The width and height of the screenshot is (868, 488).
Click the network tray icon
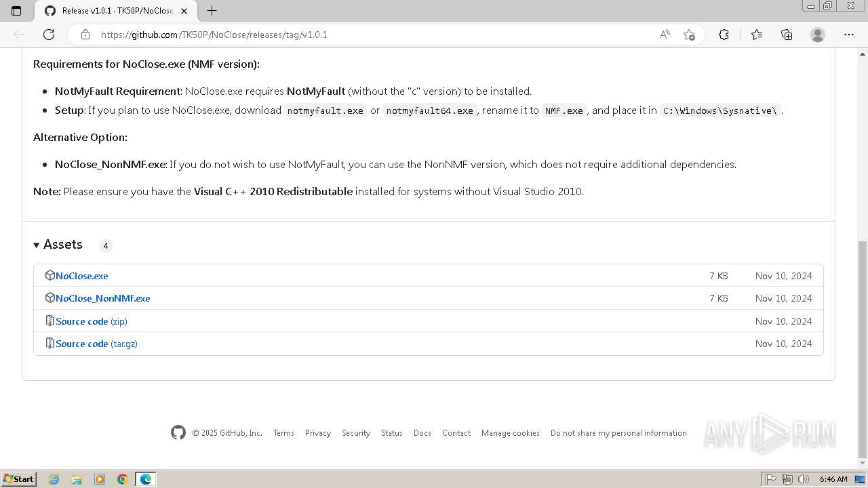787,479
